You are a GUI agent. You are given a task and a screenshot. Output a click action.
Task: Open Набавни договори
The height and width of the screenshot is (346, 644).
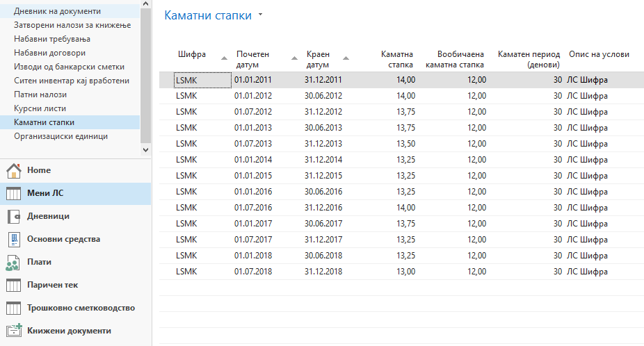point(49,53)
